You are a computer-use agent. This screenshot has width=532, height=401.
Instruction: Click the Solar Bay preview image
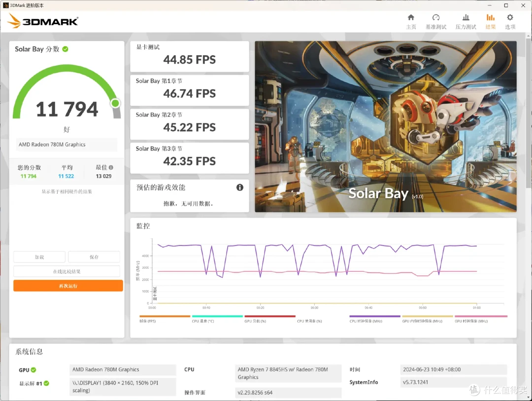(x=386, y=126)
